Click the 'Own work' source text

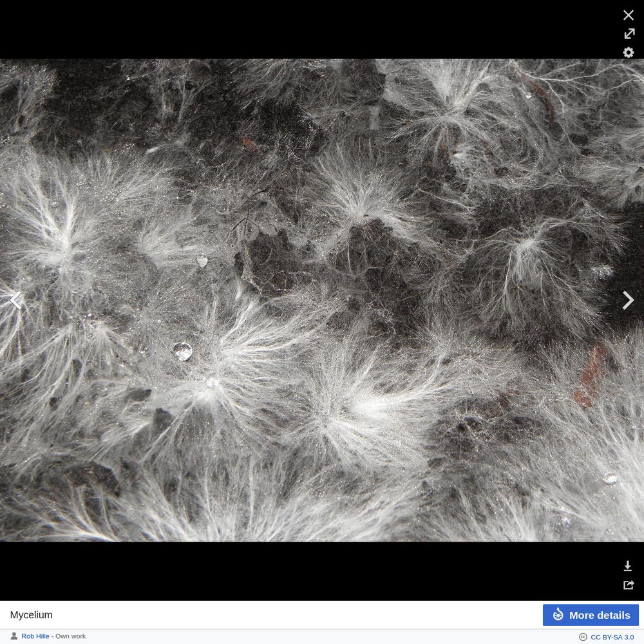click(x=71, y=636)
